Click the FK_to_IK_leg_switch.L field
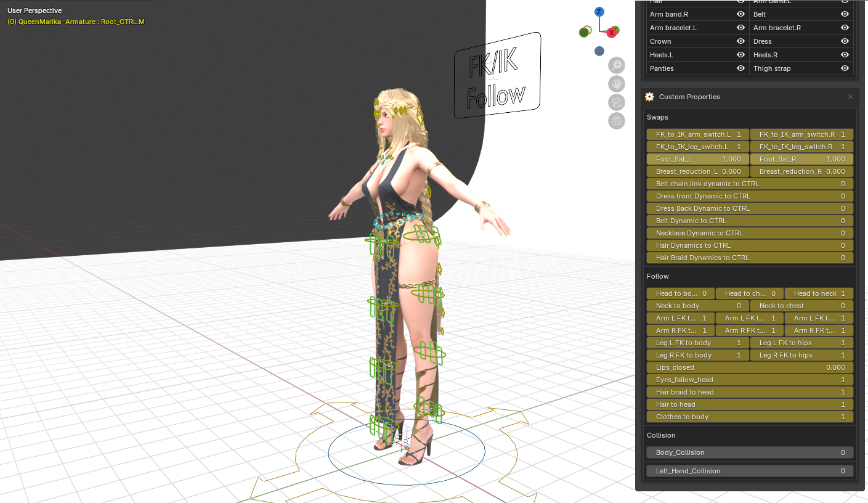868x503 pixels. [x=698, y=147]
